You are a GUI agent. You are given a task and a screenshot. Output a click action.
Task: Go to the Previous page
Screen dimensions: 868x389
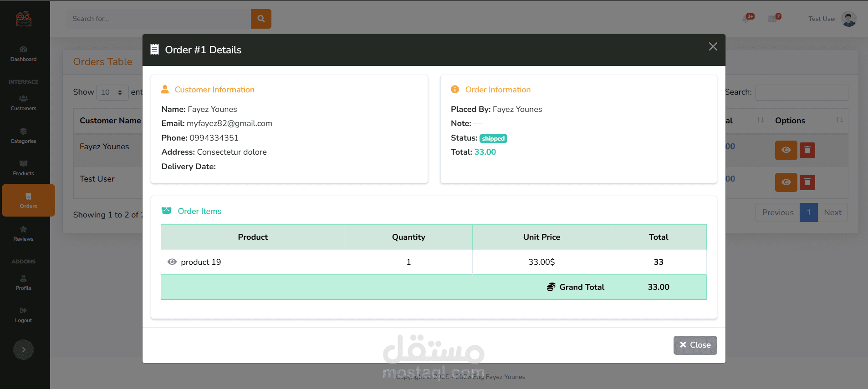tap(778, 212)
